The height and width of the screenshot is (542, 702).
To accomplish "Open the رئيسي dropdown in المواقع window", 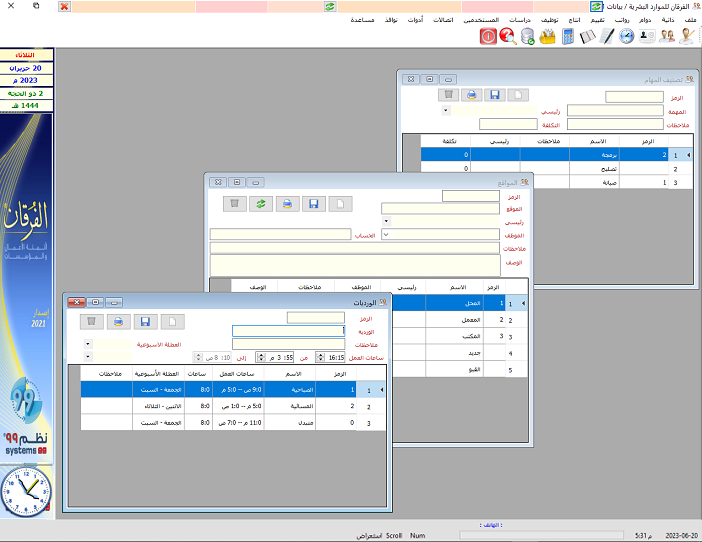I will pos(387,221).
